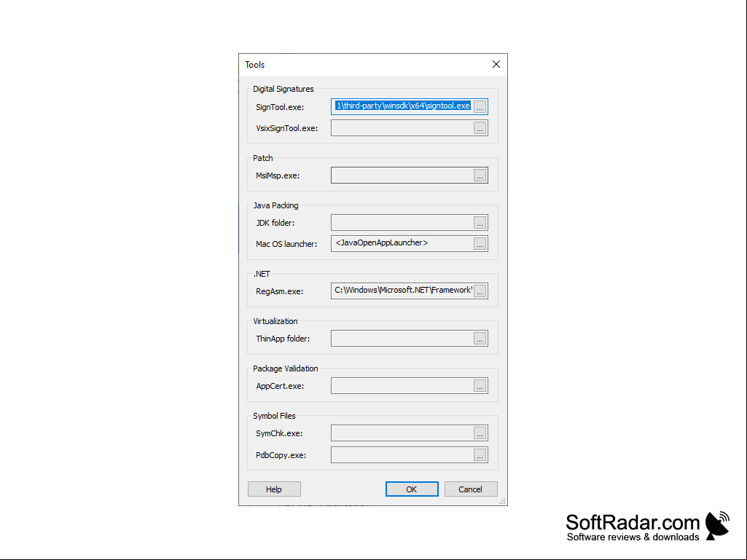Browse for RegAsm.exe path
This screenshot has height=560, width=747.
coord(480,291)
